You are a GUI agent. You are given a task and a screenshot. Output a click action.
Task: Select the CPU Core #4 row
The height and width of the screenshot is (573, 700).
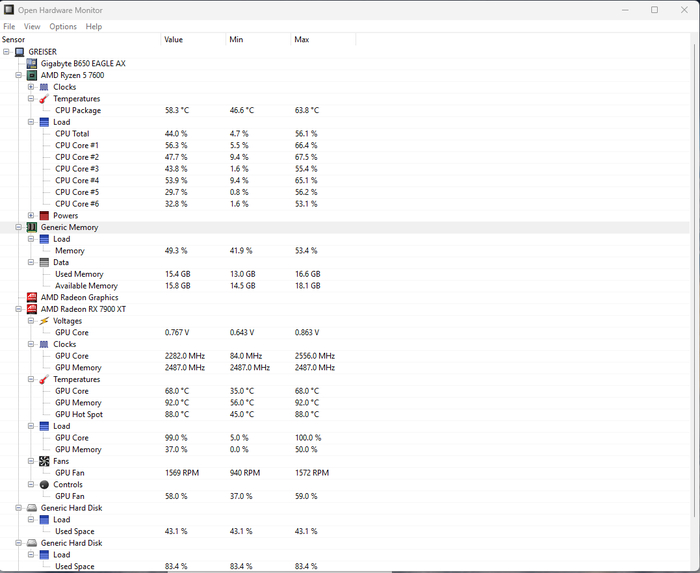[345, 180]
